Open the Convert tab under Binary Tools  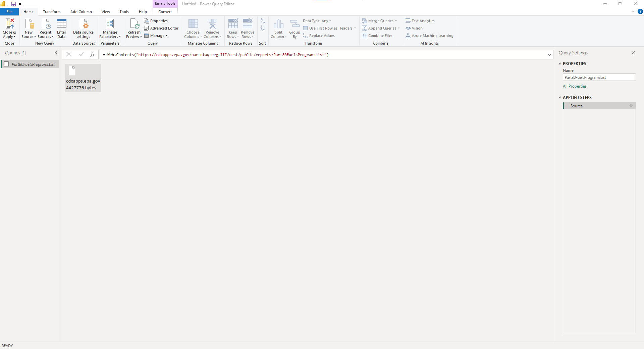point(165,12)
